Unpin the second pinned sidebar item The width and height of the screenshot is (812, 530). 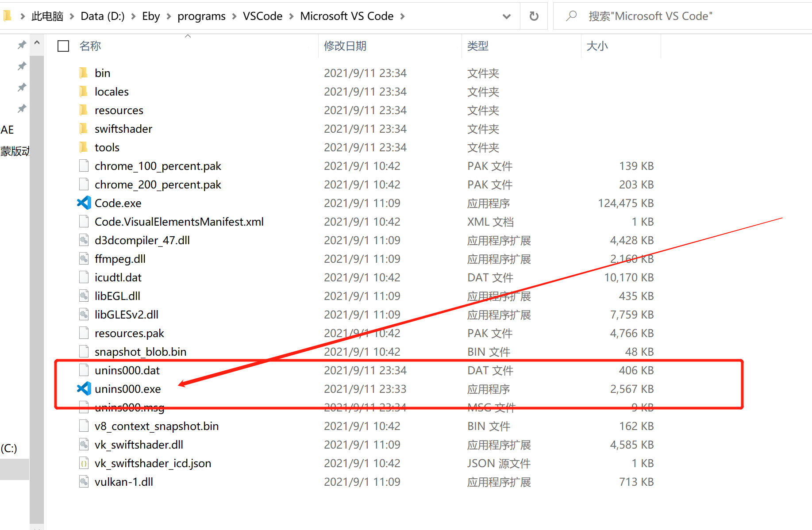(x=21, y=66)
